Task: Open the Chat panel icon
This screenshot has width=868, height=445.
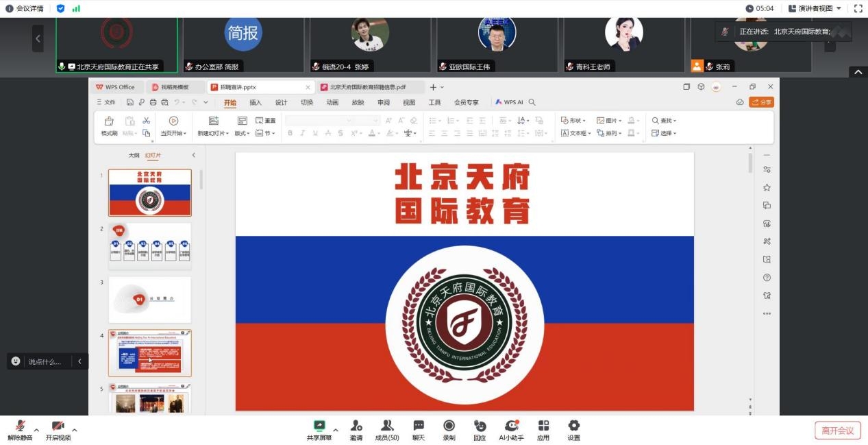Action: click(419, 426)
